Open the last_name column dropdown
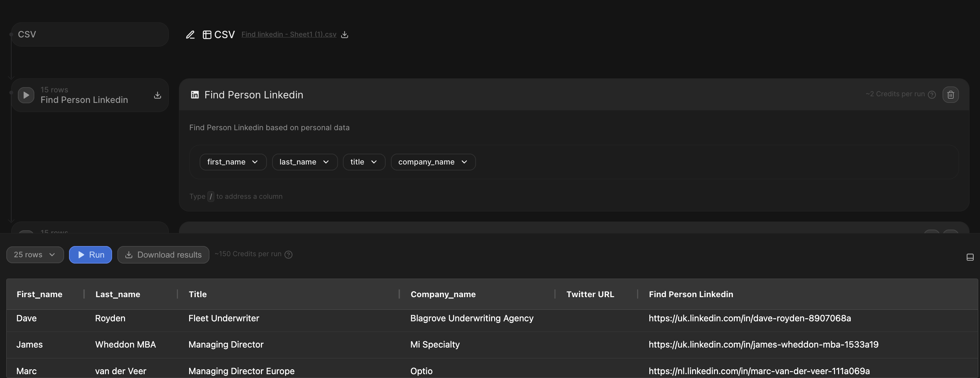The height and width of the screenshot is (378, 980). click(x=304, y=162)
